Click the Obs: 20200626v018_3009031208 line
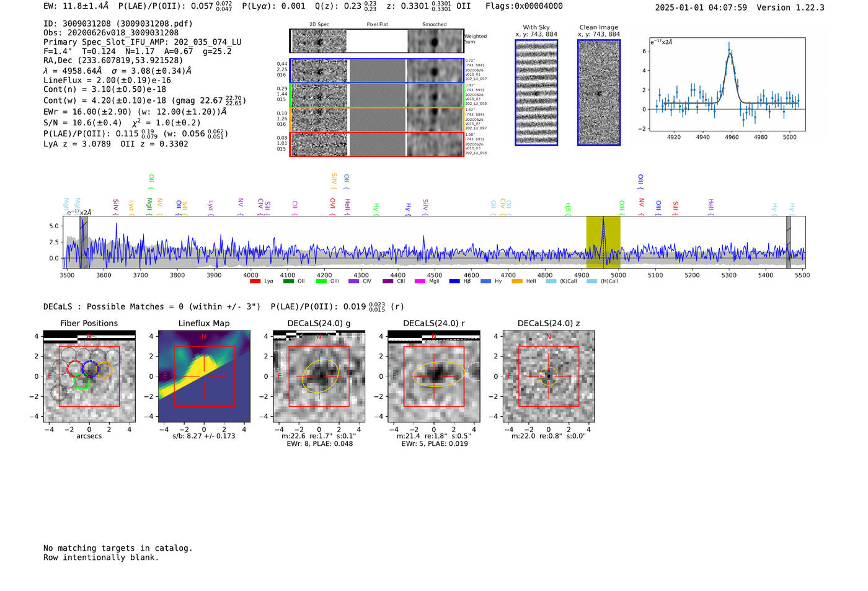The image size is (868, 591). 111,33
